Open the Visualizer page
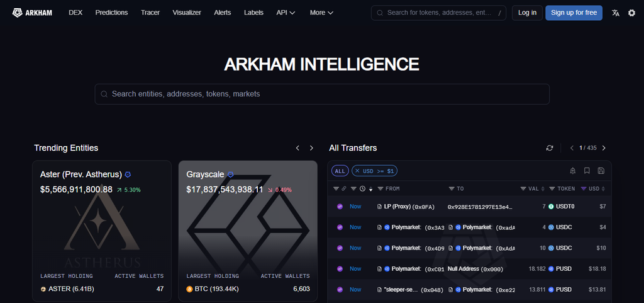The image size is (644, 303). click(x=187, y=13)
